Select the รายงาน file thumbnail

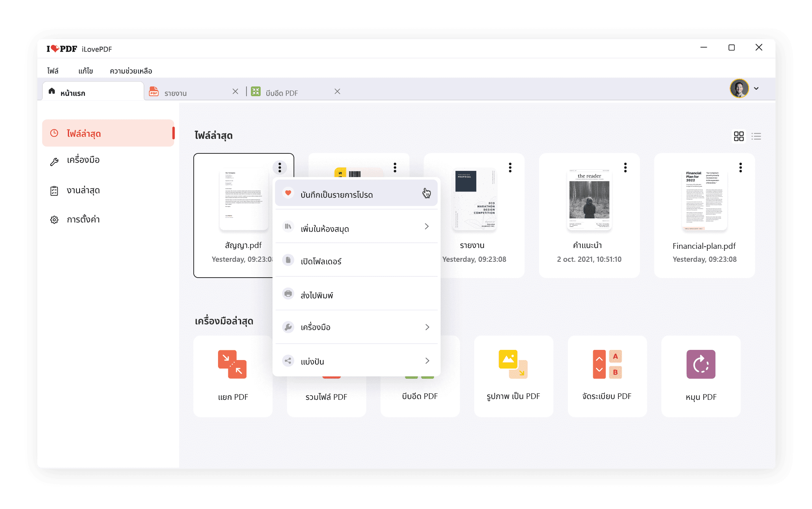475,199
